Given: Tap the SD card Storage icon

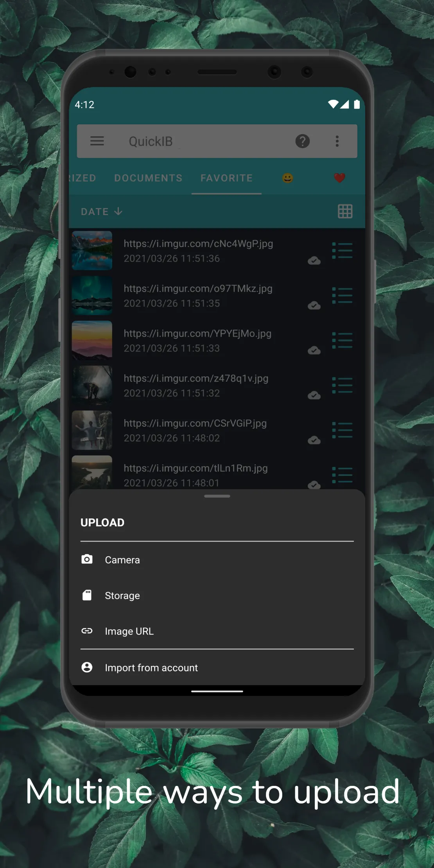Looking at the screenshot, I should tap(87, 595).
